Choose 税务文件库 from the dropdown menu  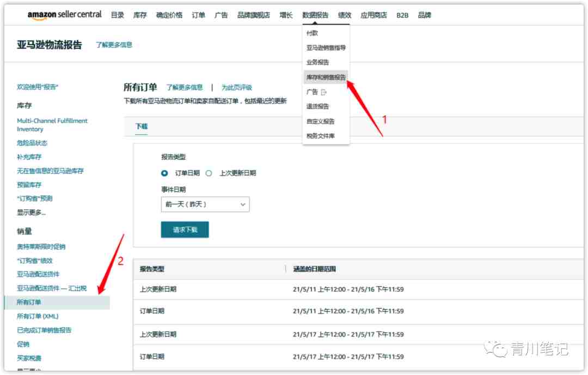click(320, 136)
